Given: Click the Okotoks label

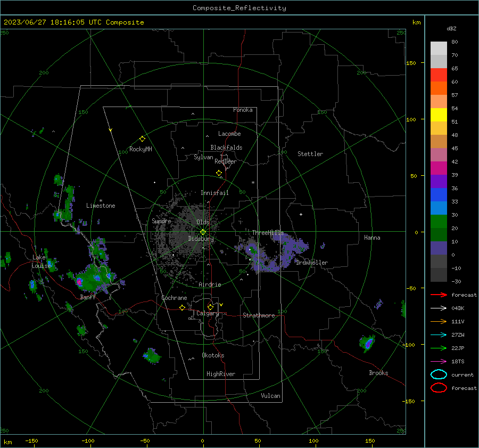Looking at the screenshot, I should pyautogui.click(x=213, y=355).
